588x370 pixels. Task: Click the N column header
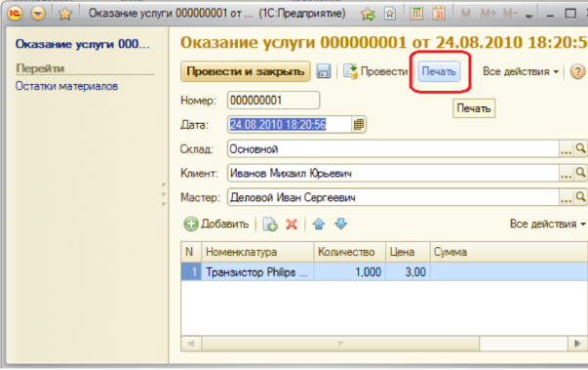(191, 252)
